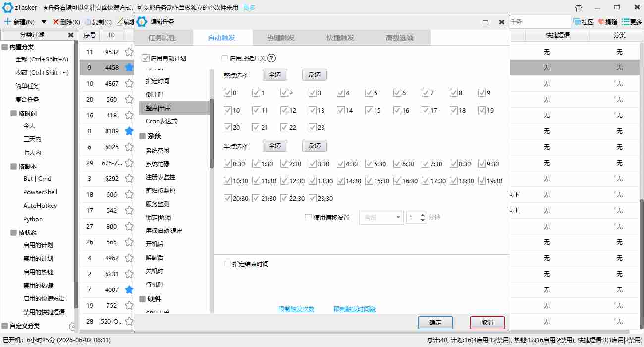Open the 限制触发次数 link
The width and height of the screenshot is (644, 347).
[296, 309]
